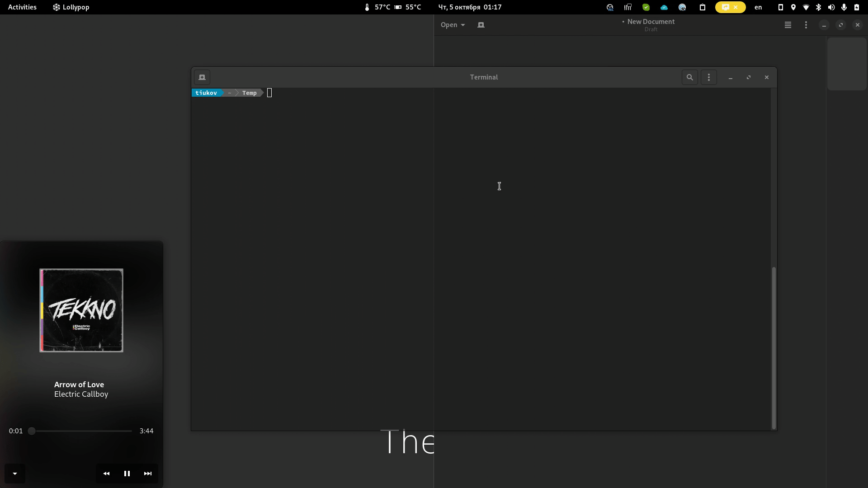
Task: Click the cloud sync tray icon
Action: (x=664, y=7)
